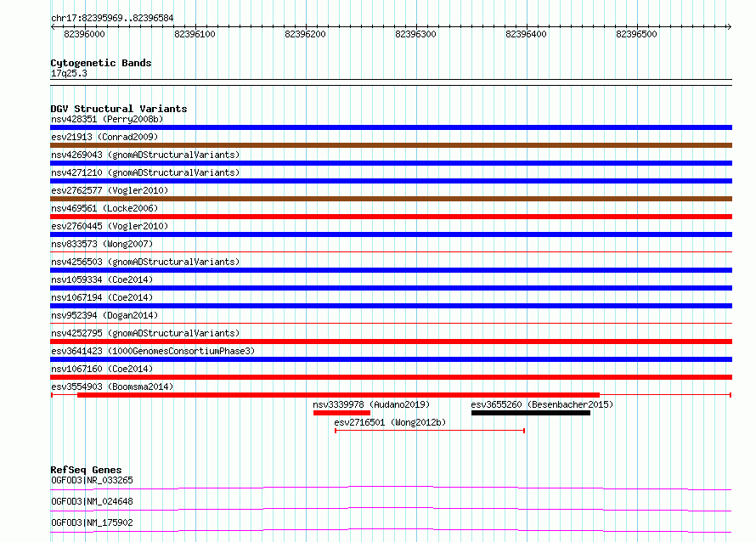Click the blue bar under nsv1059334
This screenshot has height=542, width=756.
tap(391, 288)
